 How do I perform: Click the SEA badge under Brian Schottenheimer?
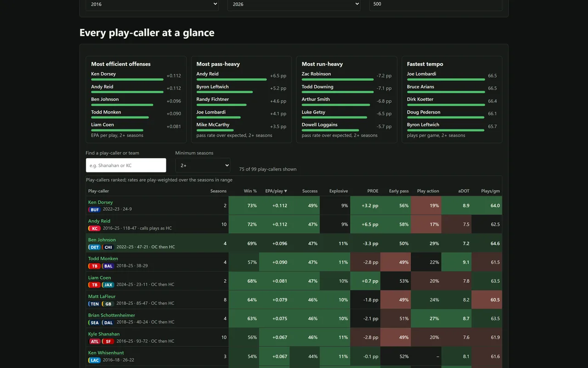pos(94,322)
